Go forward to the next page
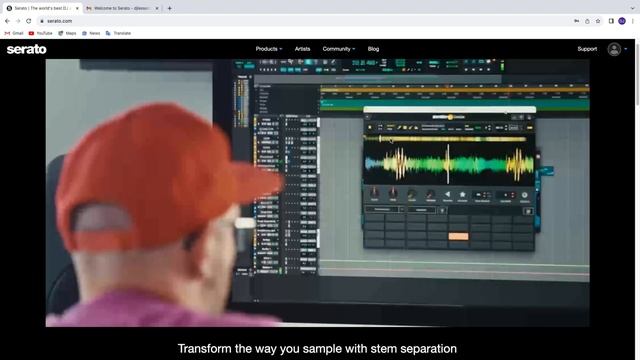640x360 pixels. 18,21
